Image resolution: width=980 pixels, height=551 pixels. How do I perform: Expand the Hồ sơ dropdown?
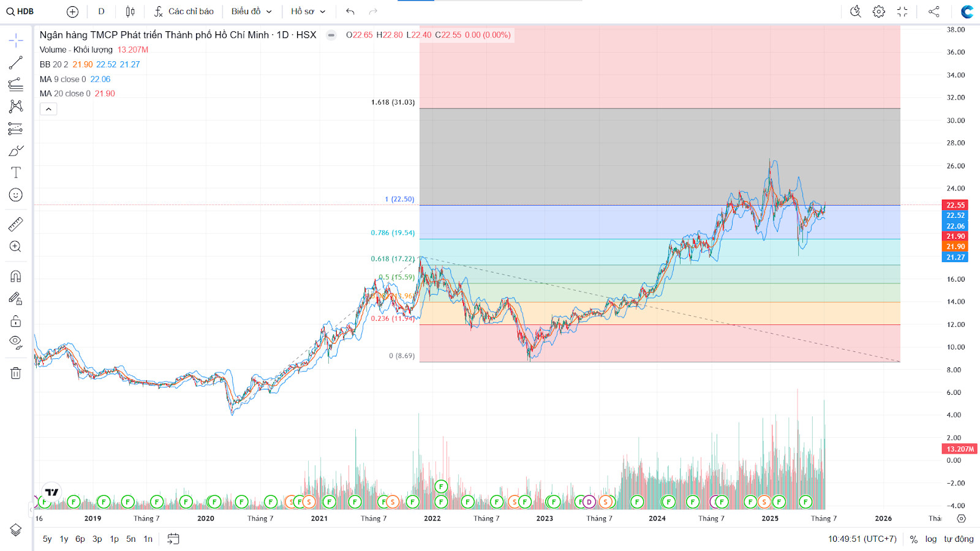click(x=308, y=12)
